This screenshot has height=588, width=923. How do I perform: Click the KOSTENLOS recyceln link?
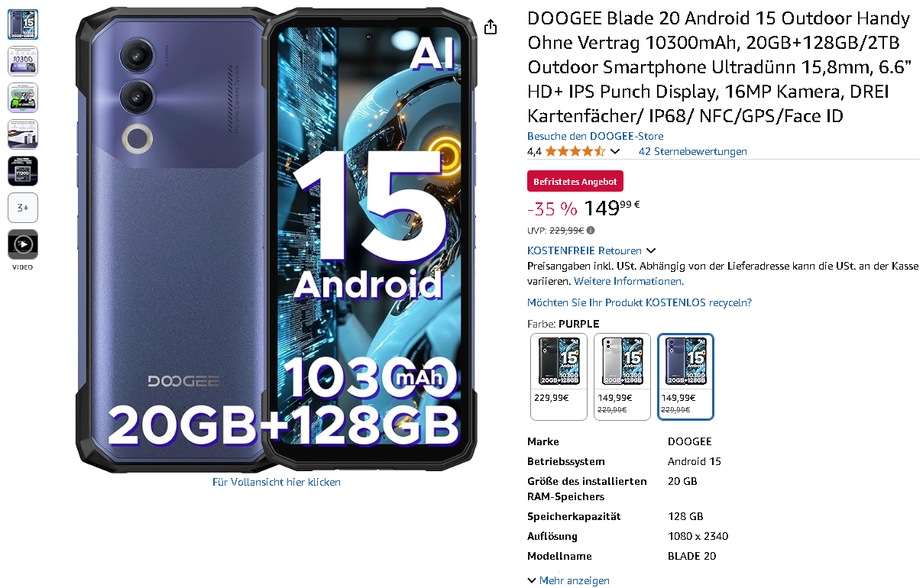(640, 302)
